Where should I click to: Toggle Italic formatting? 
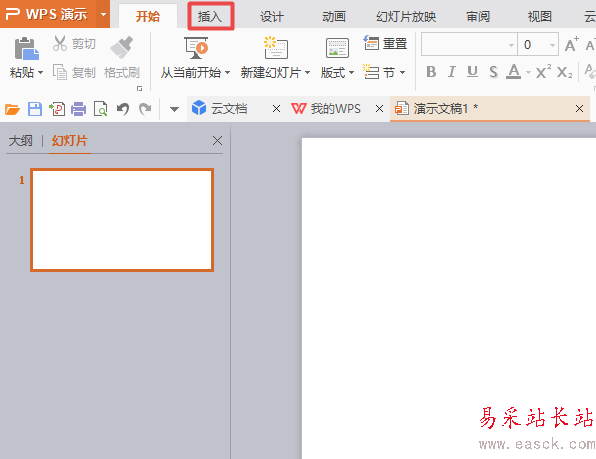tap(452, 71)
